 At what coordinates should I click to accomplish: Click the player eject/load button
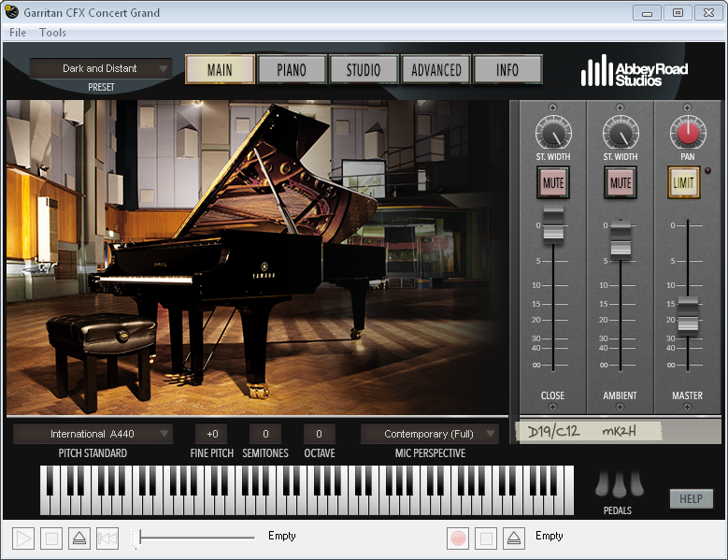[x=79, y=538]
